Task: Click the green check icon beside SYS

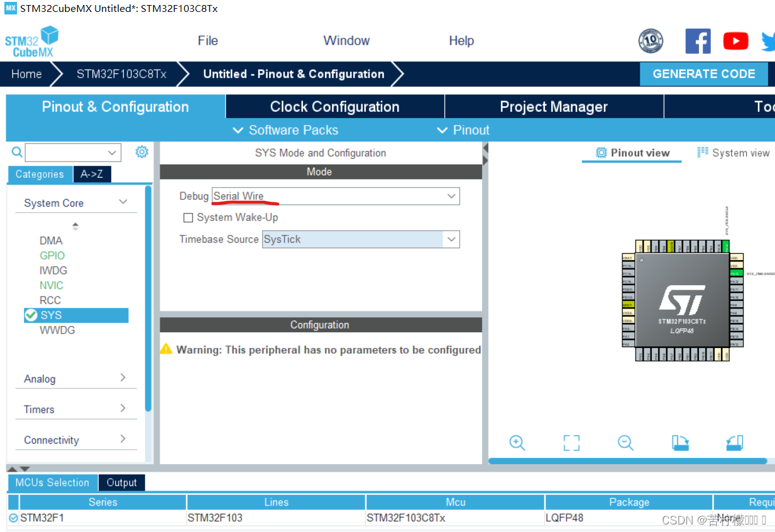Action: coord(30,315)
